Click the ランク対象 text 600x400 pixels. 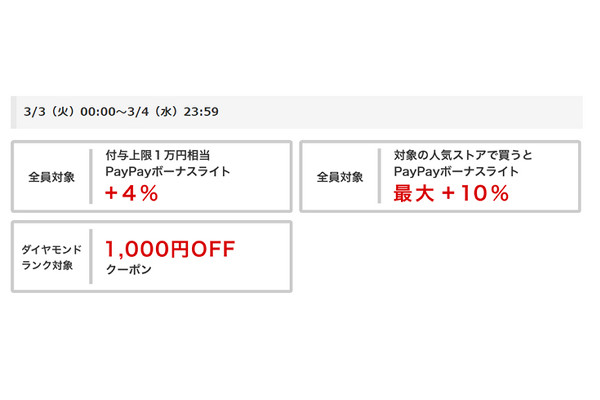pos(51,265)
